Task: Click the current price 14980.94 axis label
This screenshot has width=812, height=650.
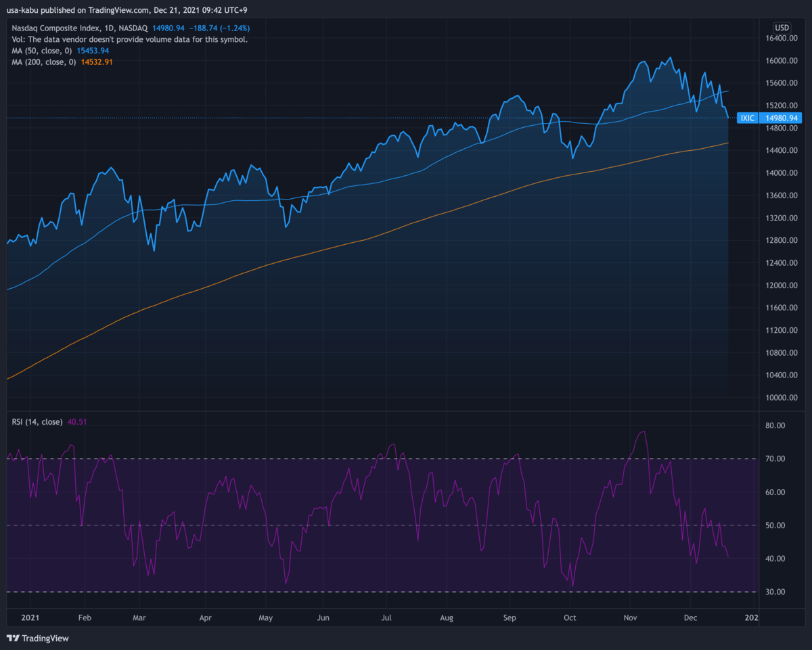Action: (782, 118)
